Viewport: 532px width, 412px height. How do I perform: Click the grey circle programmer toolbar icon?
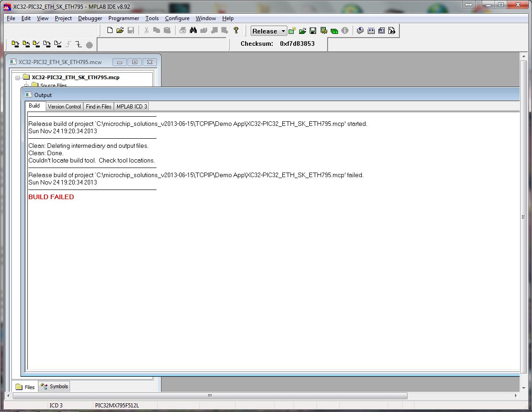point(89,45)
